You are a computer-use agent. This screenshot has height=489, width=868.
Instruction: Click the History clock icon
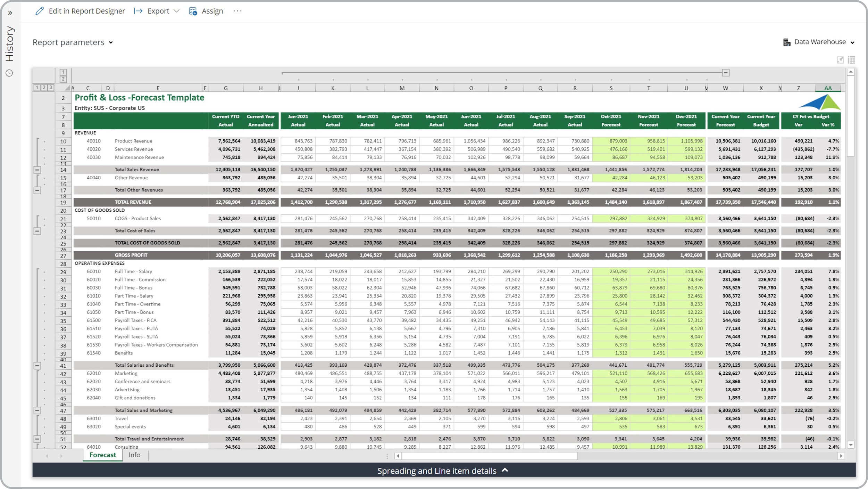point(9,73)
